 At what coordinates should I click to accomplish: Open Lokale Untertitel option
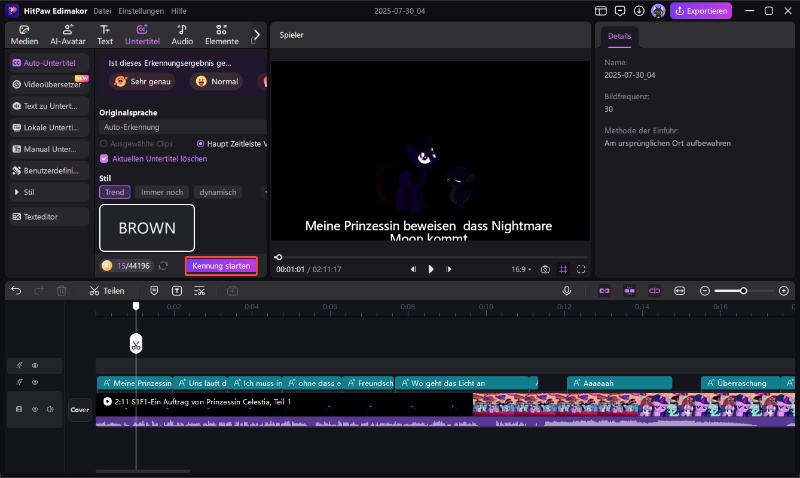point(49,128)
